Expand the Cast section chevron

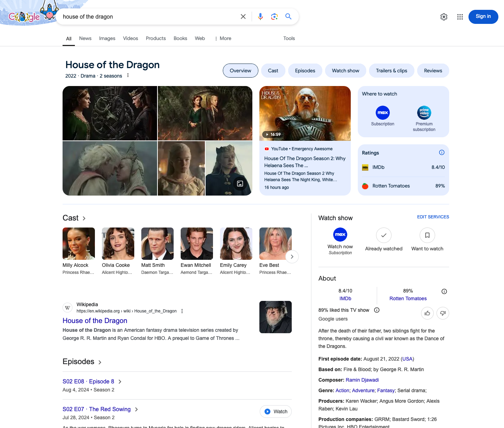[x=84, y=218]
